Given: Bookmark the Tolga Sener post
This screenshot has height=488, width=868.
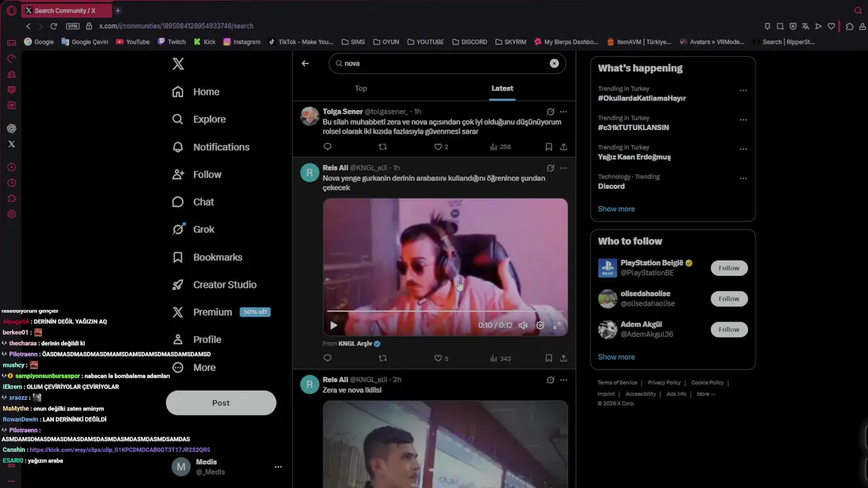Looking at the screenshot, I should (549, 146).
